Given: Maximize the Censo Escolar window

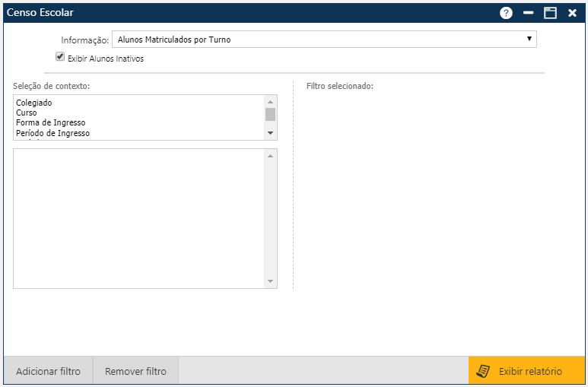Looking at the screenshot, I should pos(550,13).
